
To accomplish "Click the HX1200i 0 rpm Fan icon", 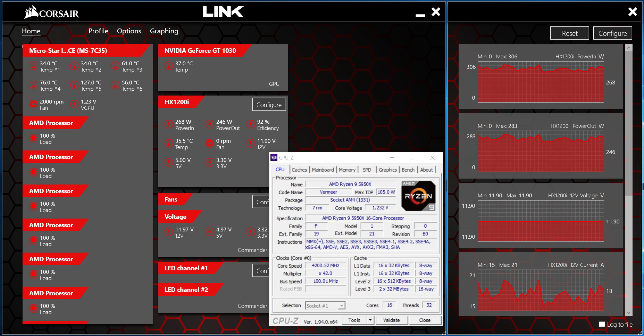I will pyautogui.click(x=209, y=143).
